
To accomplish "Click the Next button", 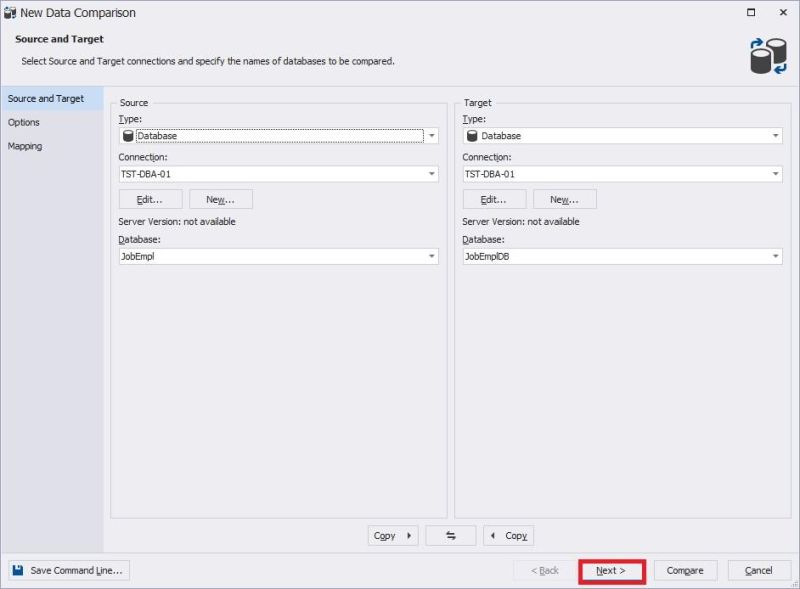I will point(611,570).
